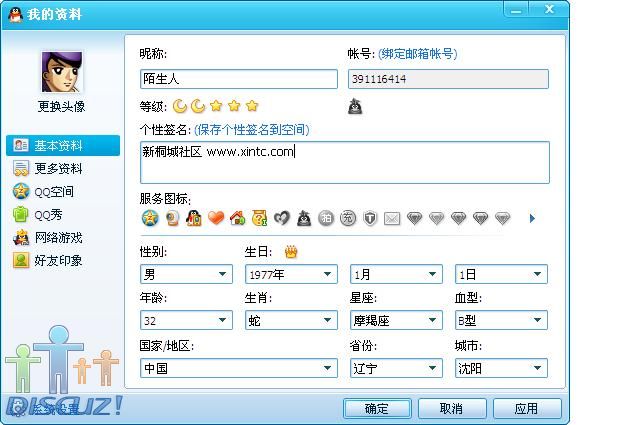Open the 性别 gender dropdown
The width and height of the screenshot is (640, 425).
pos(186,274)
